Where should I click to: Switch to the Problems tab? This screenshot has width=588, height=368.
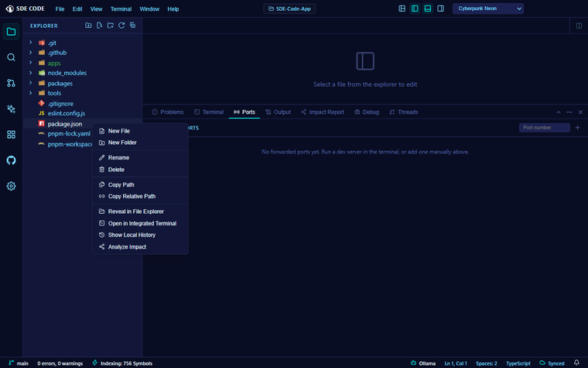[168, 112]
